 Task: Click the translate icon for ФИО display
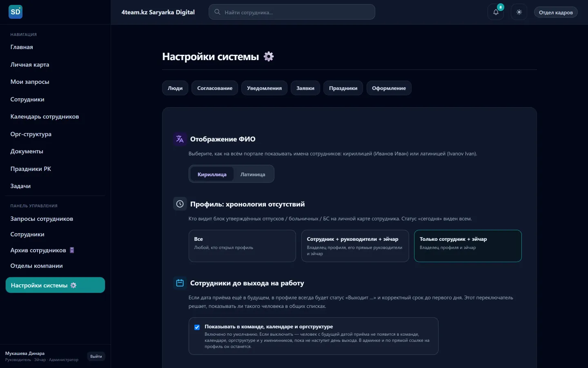click(x=180, y=139)
